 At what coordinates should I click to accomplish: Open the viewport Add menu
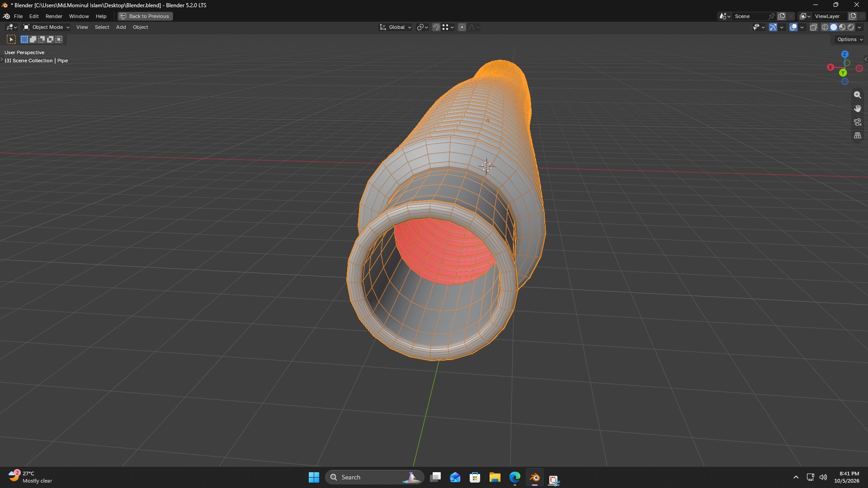tap(121, 27)
